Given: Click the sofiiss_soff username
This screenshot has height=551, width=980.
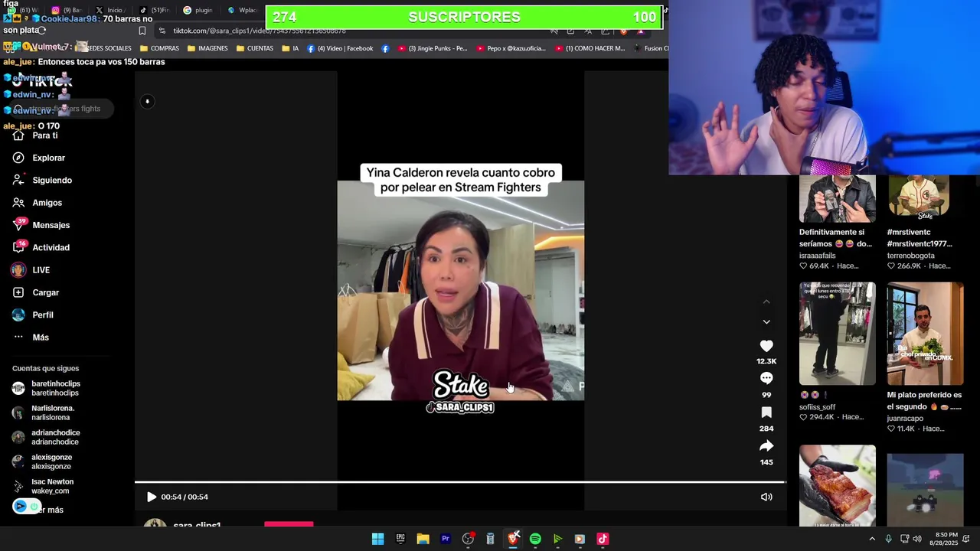Looking at the screenshot, I should pyautogui.click(x=817, y=407).
